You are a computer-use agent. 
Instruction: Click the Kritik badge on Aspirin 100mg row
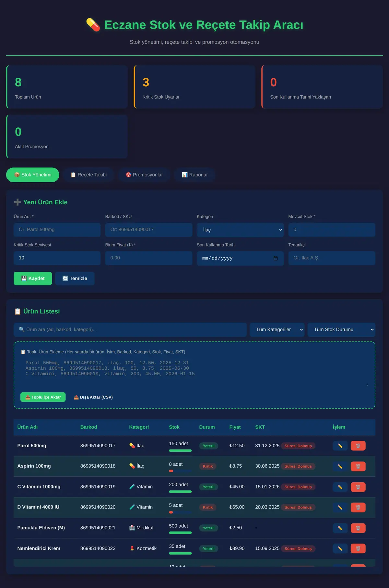point(208,466)
